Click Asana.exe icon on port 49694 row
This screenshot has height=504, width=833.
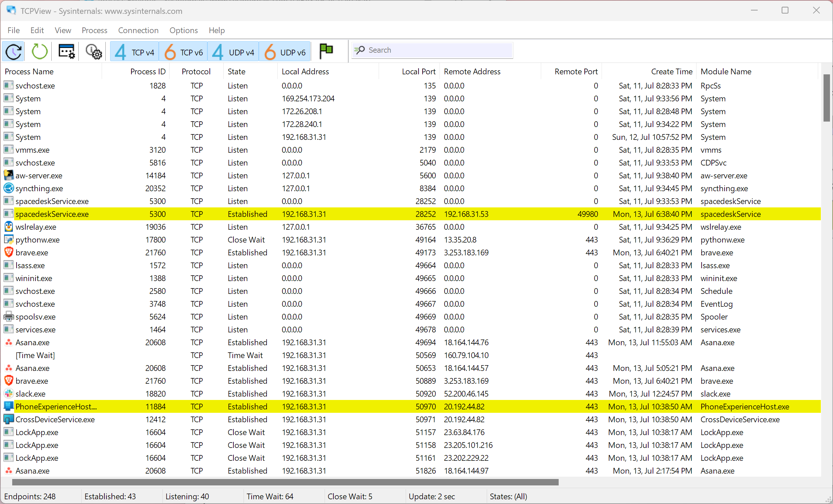click(8, 342)
